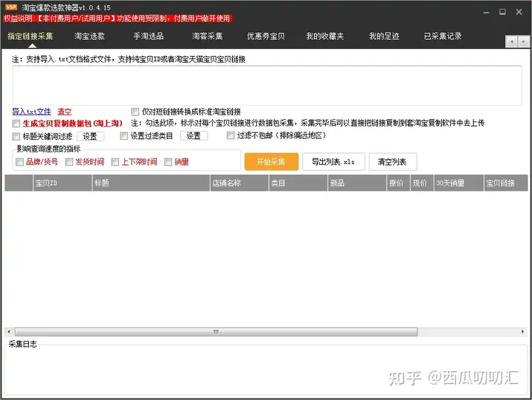
Task: Check the 发货时间 indicator
Action: 69,162
